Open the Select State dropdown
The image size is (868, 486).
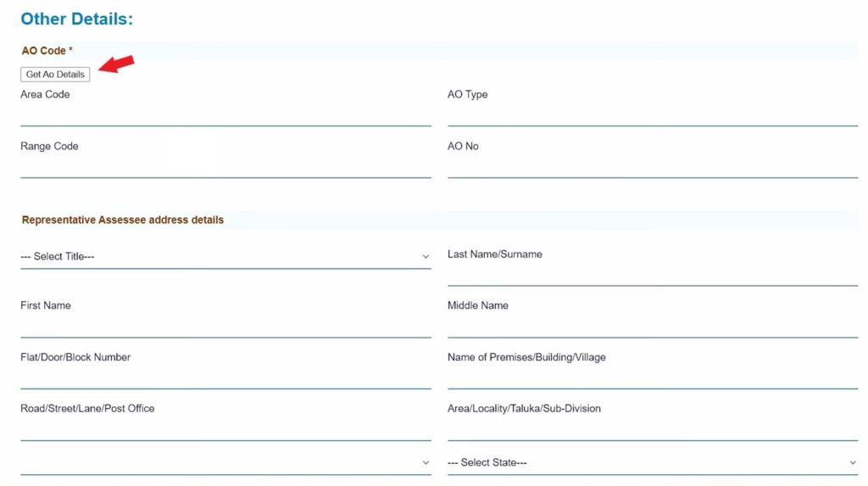click(652, 463)
